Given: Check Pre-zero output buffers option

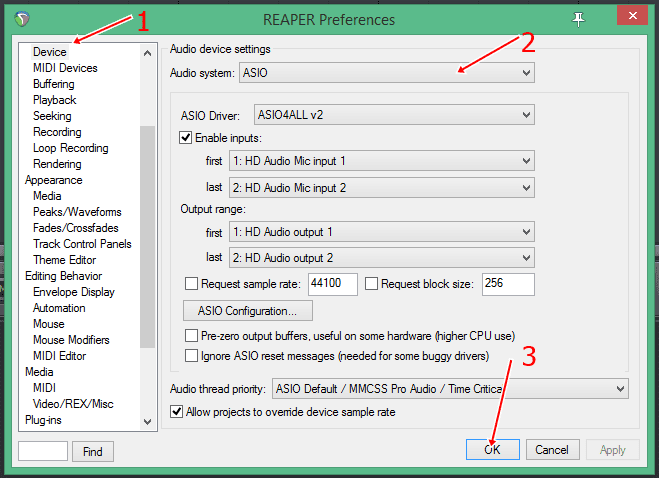Looking at the screenshot, I should pyautogui.click(x=191, y=335).
